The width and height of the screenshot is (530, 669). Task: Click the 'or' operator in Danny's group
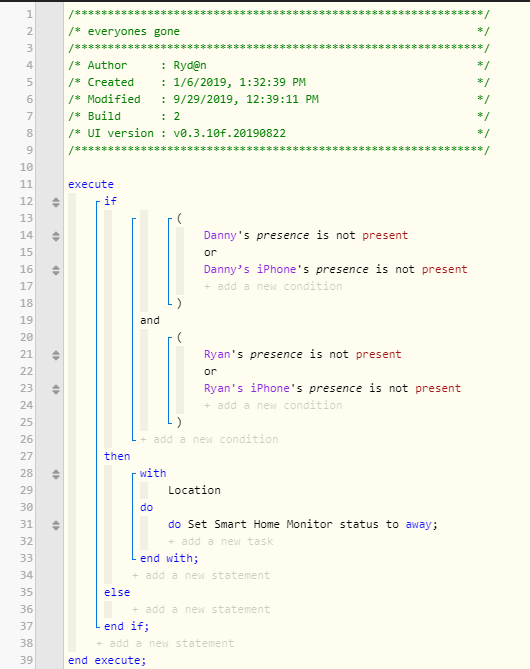pos(210,253)
